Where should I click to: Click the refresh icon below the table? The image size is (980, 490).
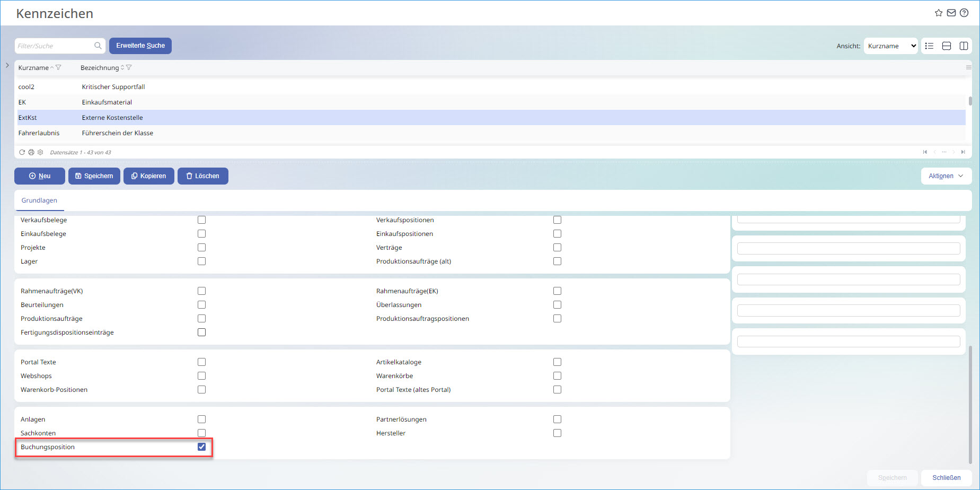click(22, 152)
